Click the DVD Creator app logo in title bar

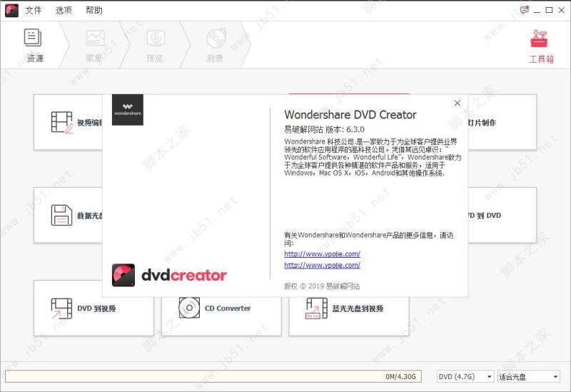click(11, 10)
